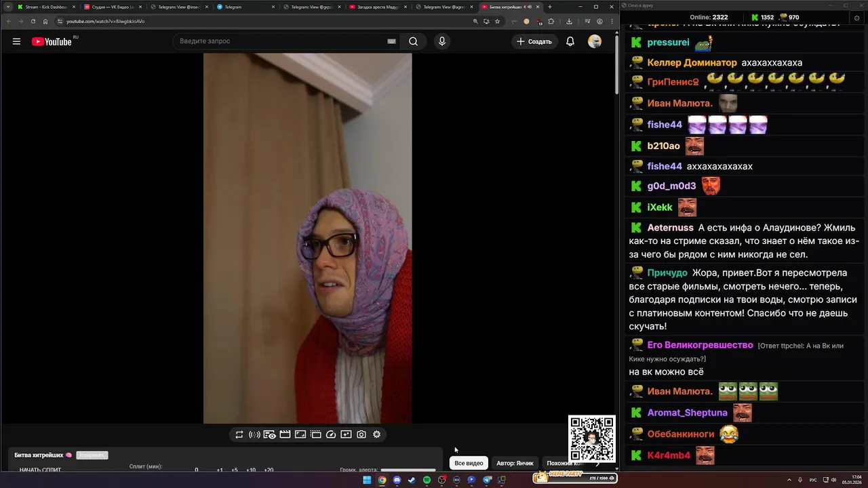Screen dimensions: 868x488
Task: Open Telegram from the taskbar
Action: pos(487,480)
